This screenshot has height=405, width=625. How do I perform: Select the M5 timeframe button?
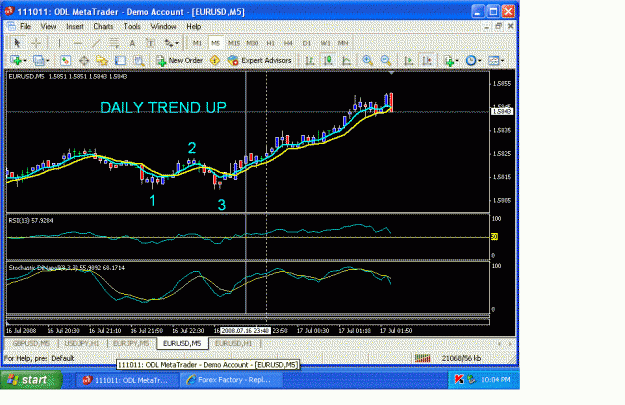click(x=216, y=43)
